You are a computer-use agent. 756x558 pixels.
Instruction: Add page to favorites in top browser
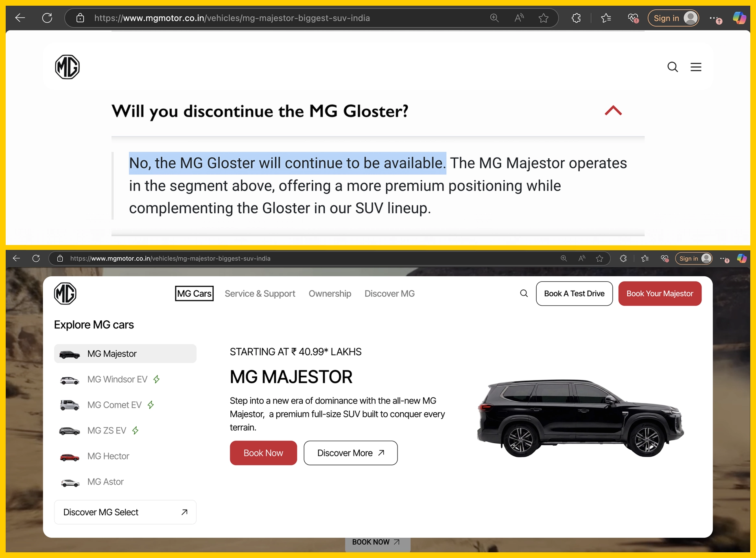coord(544,18)
